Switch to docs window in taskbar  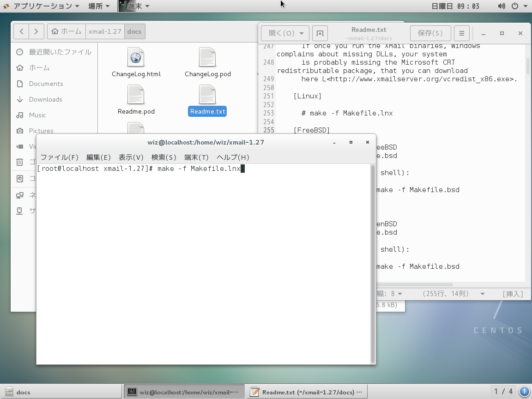[x=61, y=392]
